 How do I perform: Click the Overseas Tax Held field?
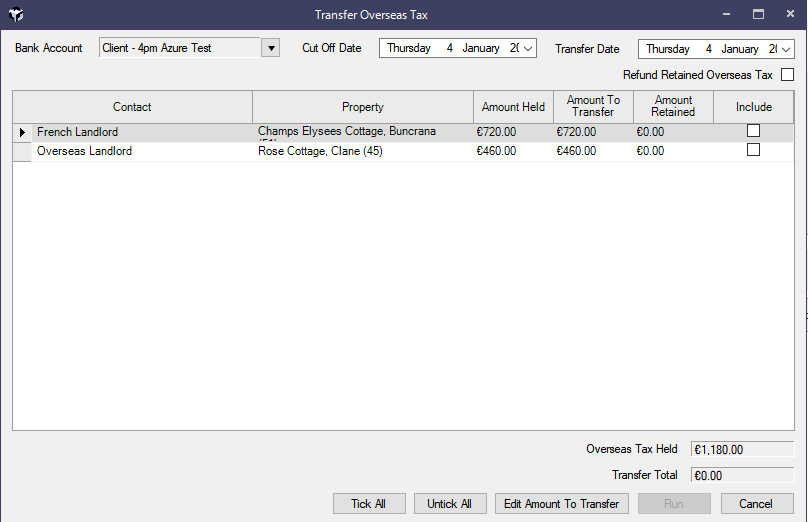tap(741, 450)
